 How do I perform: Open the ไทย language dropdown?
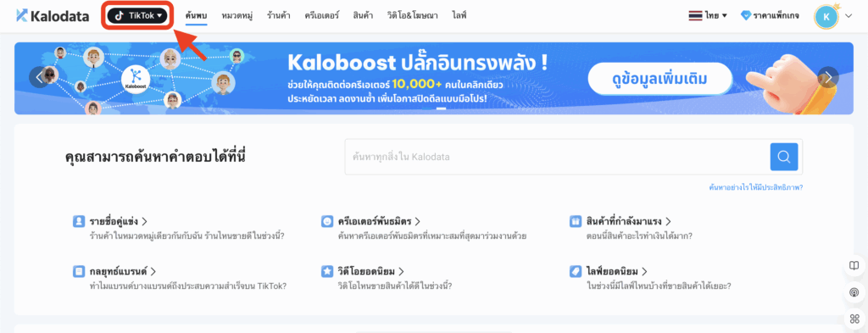pos(708,16)
